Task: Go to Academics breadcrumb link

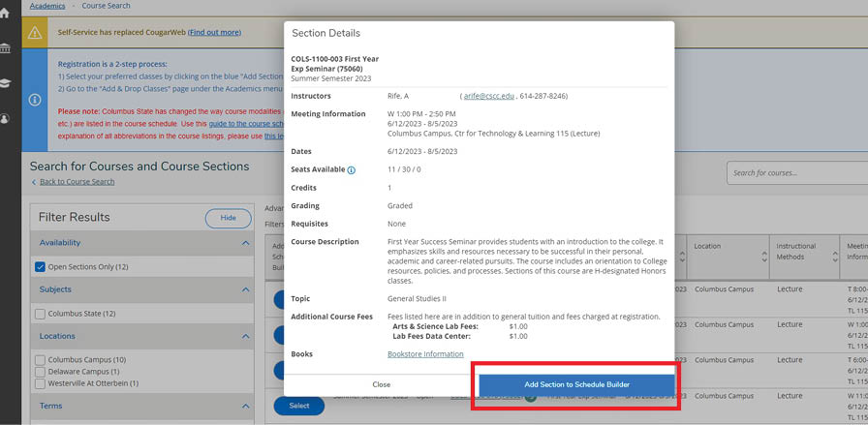Action: pyautogui.click(x=46, y=6)
